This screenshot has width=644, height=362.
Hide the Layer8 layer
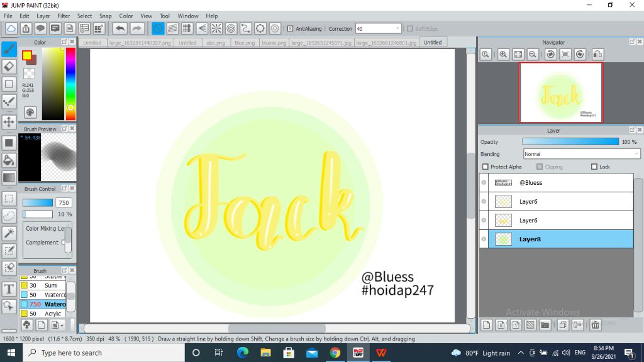point(484,239)
